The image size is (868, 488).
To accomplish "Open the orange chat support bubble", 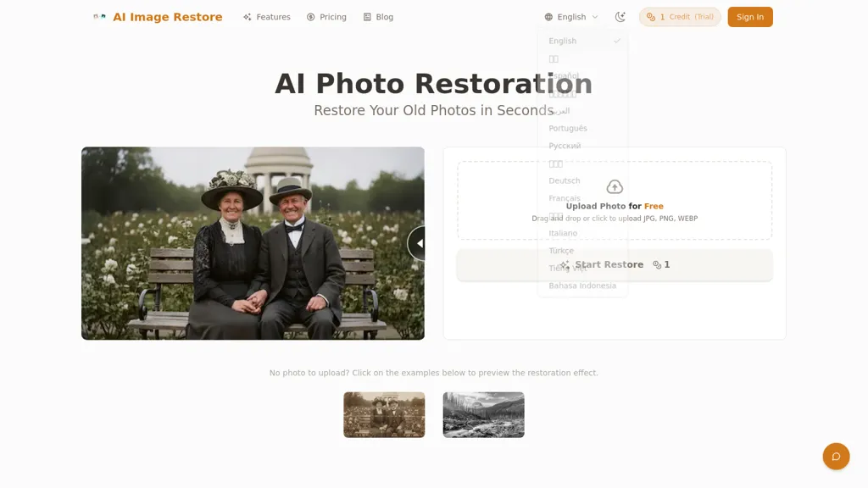I will (x=836, y=457).
